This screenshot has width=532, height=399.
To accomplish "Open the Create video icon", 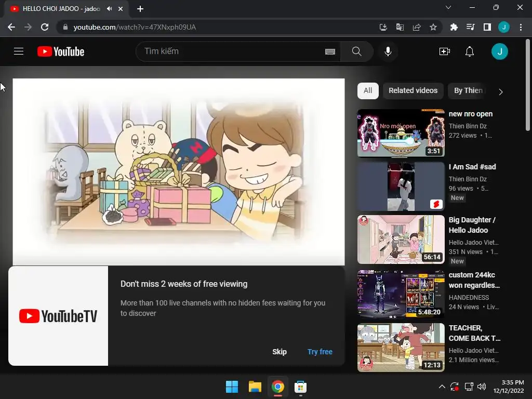I will (445, 51).
